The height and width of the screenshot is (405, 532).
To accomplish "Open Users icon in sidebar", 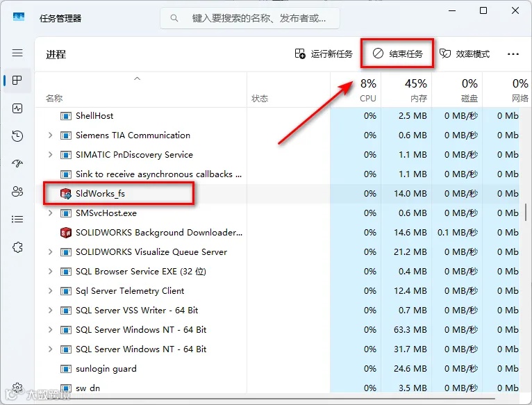I will [x=17, y=192].
